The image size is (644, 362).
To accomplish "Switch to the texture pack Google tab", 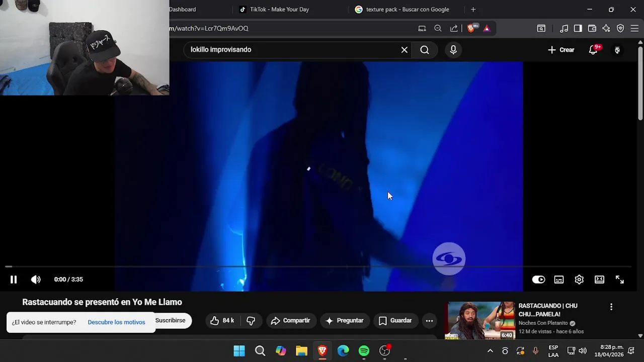I will 407,10.
